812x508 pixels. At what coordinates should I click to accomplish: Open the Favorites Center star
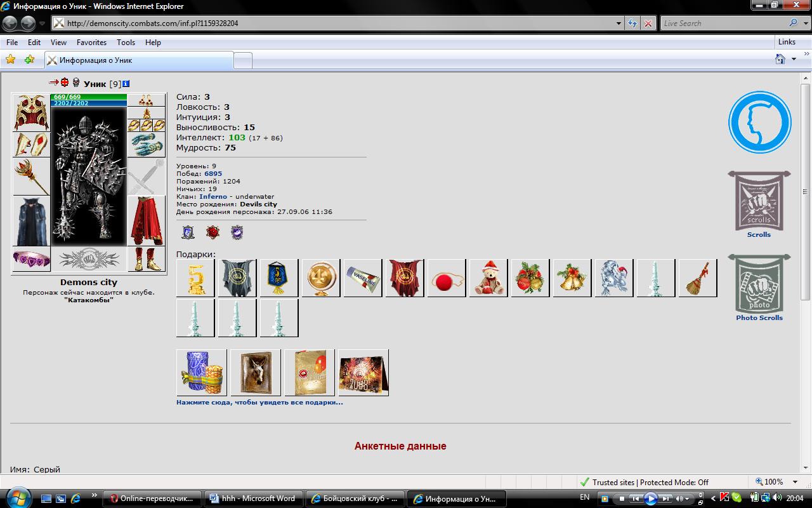[10, 60]
